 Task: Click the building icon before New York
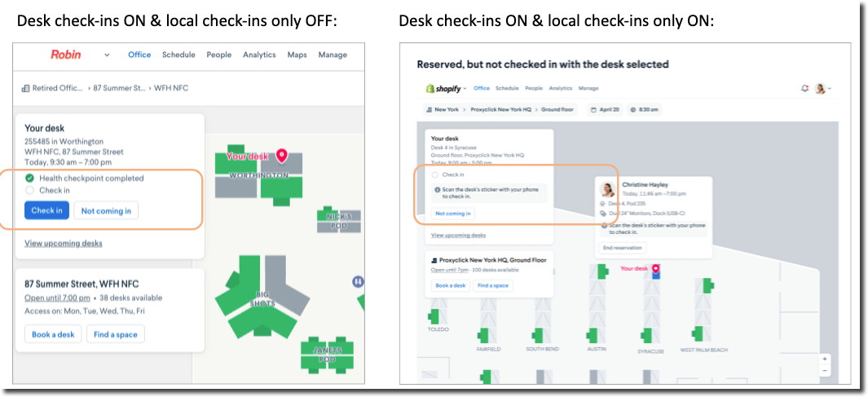pos(429,109)
